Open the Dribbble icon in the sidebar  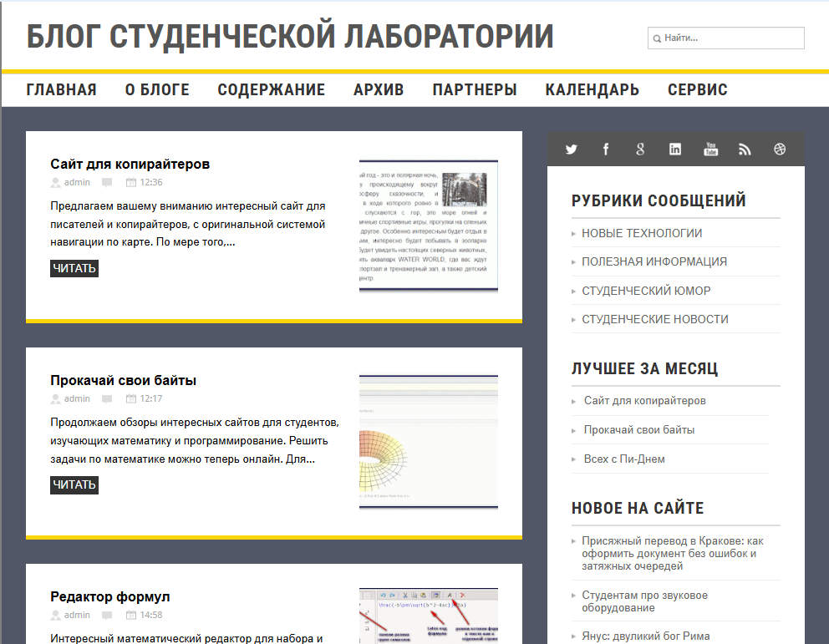click(x=779, y=149)
